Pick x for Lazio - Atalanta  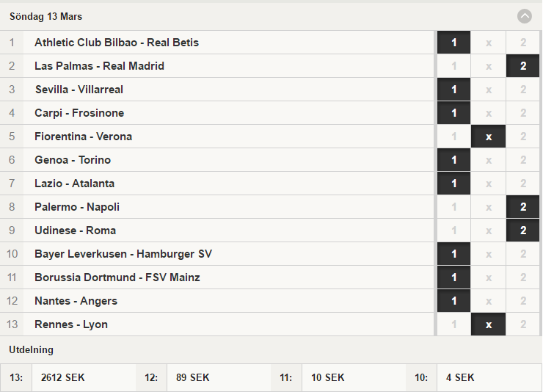[488, 184]
